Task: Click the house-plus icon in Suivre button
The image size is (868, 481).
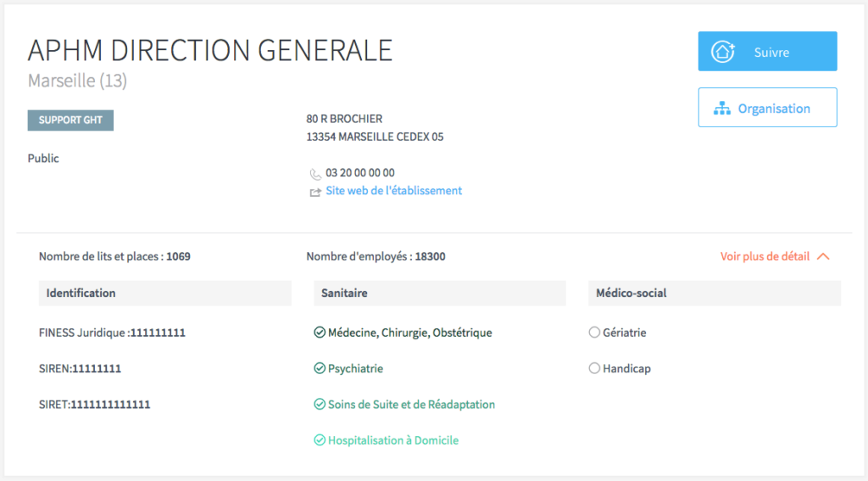Action: pyautogui.click(x=723, y=52)
